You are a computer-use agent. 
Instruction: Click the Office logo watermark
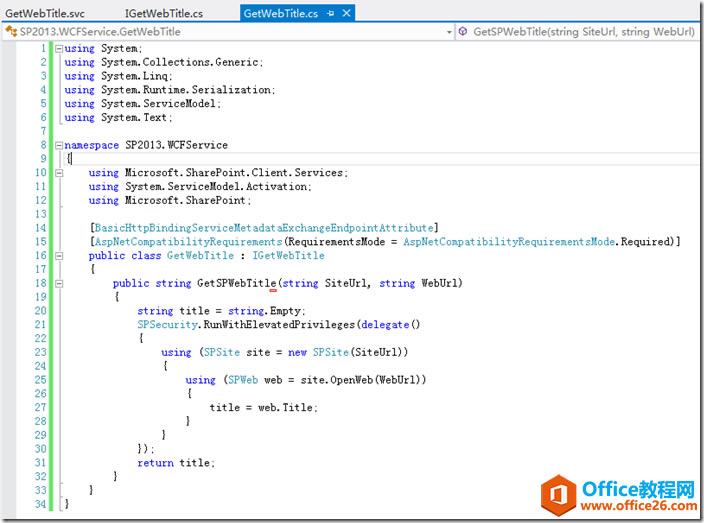pyautogui.click(x=562, y=494)
